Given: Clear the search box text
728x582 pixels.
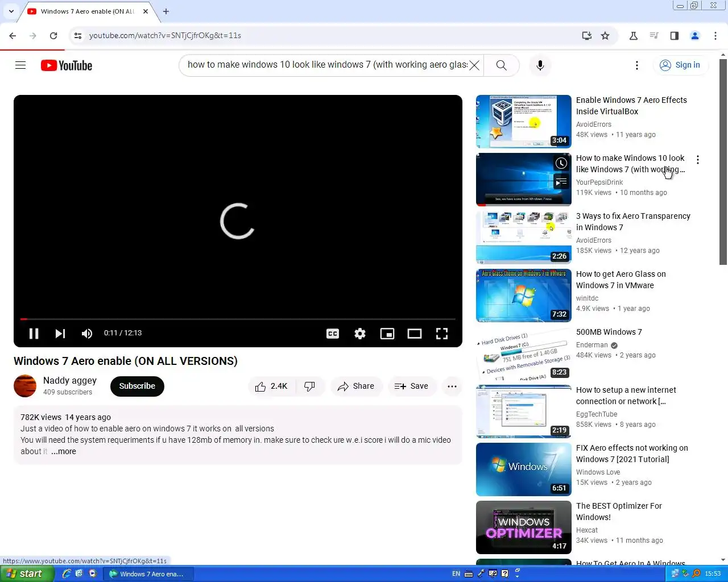Looking at the screenshot, I should click(474, 65).
